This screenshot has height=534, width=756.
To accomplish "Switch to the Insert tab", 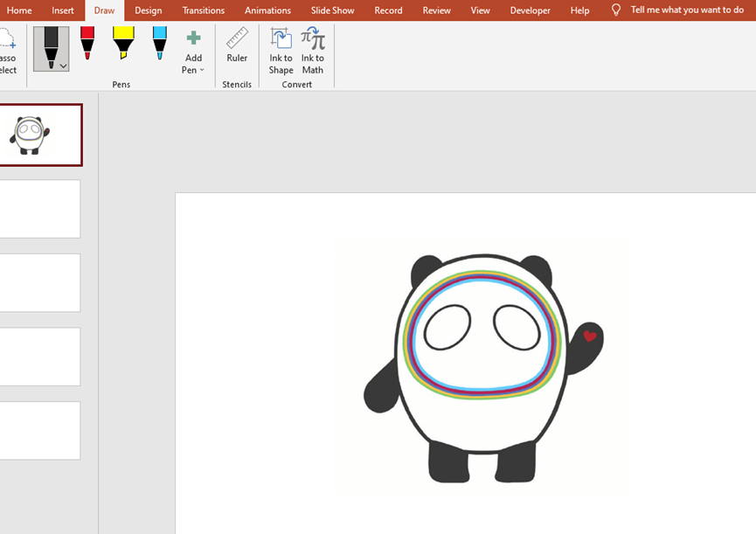I will coord(63,10).
